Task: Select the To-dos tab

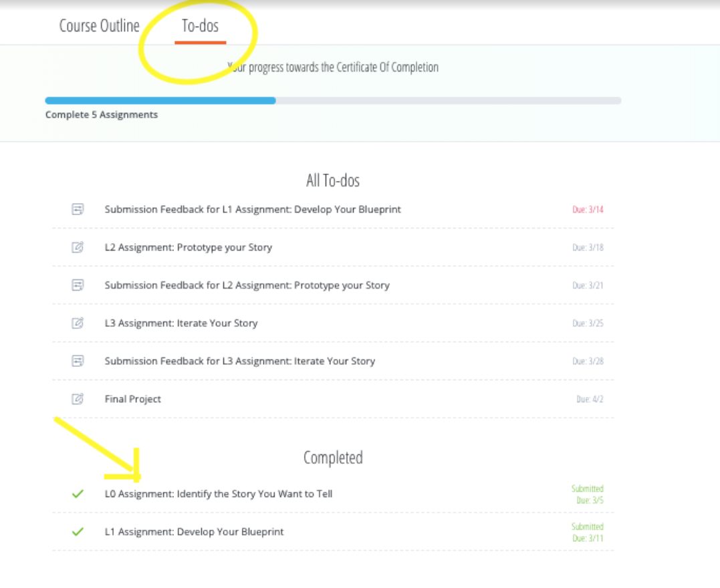Action: [x=200, y=27]
